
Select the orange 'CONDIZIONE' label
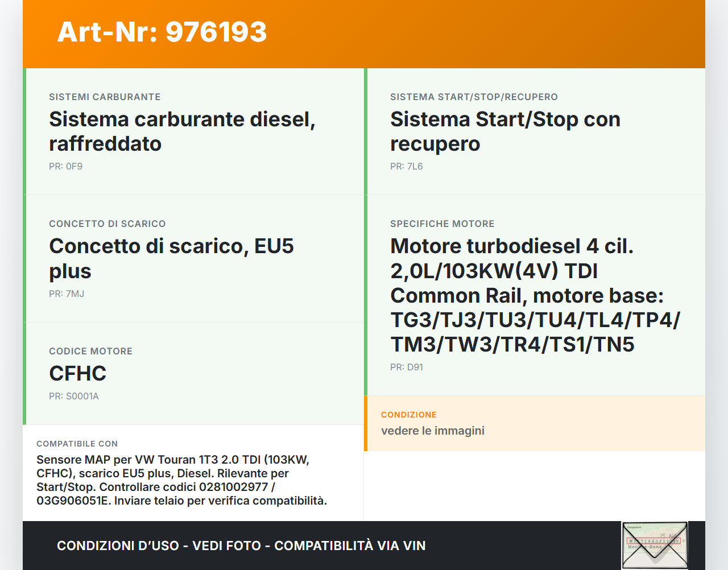[x=408, y=415]
